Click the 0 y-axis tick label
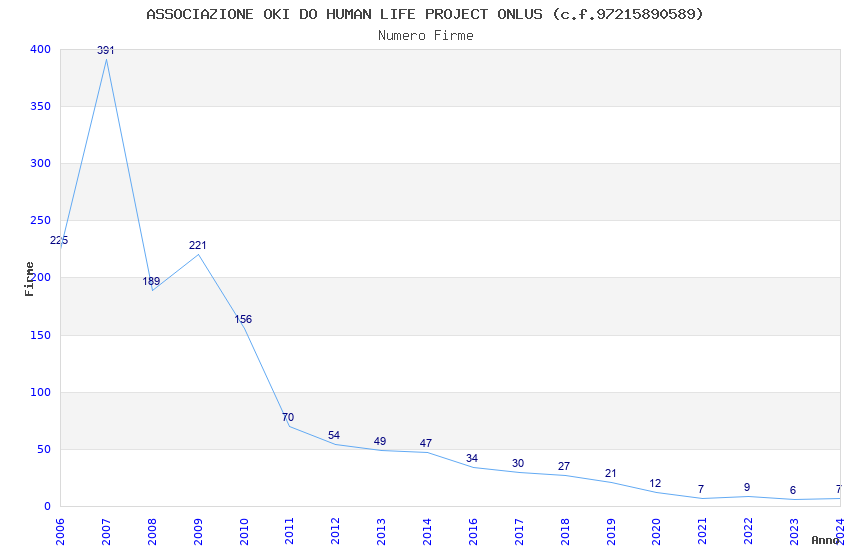The width and height of the screenshot is (850, 550). (x=48, y=506)
